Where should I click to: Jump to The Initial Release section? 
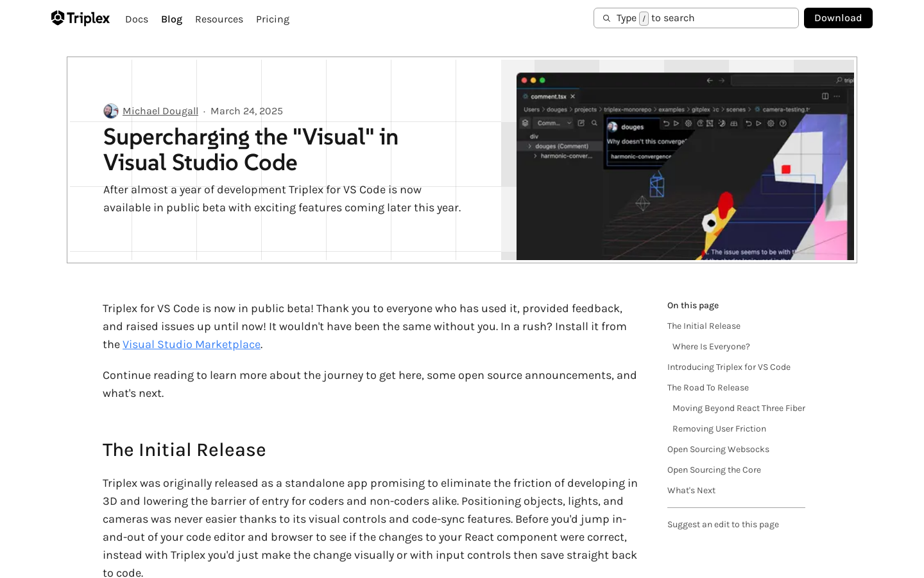pos(704,326)
